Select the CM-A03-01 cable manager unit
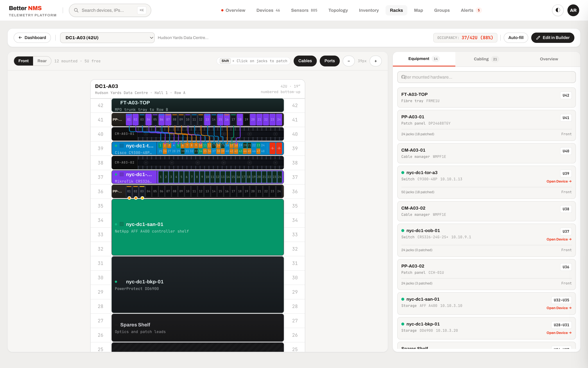The width and height of the screenshot is (588, 368). (x=198, y=134)
